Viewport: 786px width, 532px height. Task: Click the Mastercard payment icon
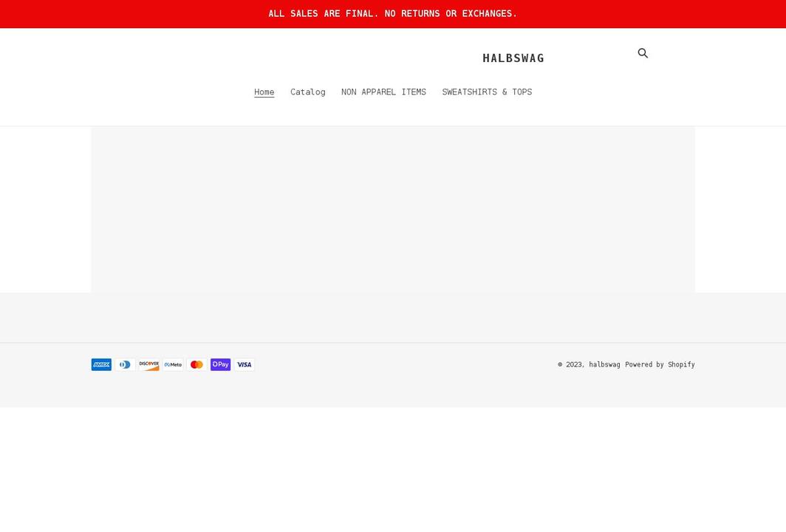click(x=196, y=364)
